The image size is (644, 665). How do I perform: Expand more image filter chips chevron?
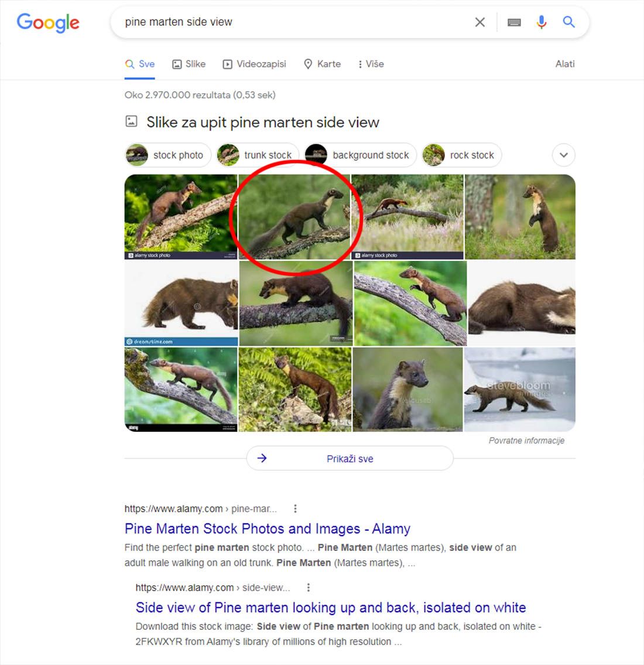click(x=563, y=155)
